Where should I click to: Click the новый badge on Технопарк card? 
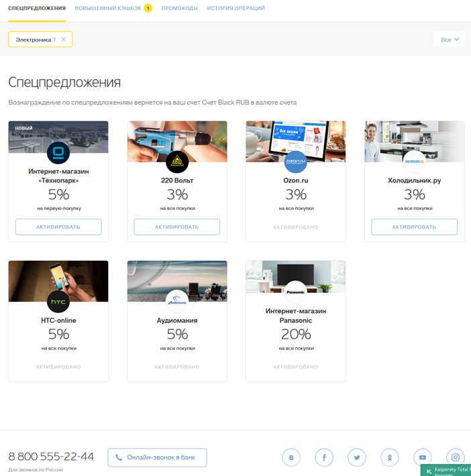23,128
